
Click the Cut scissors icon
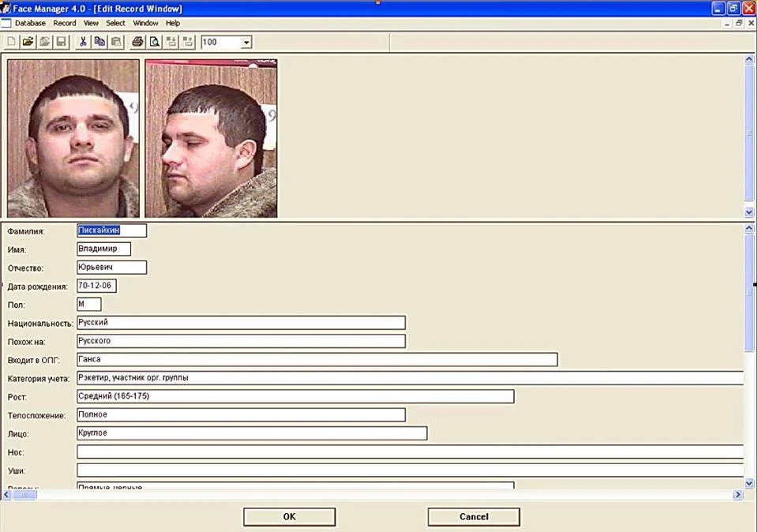click(83, 42)
